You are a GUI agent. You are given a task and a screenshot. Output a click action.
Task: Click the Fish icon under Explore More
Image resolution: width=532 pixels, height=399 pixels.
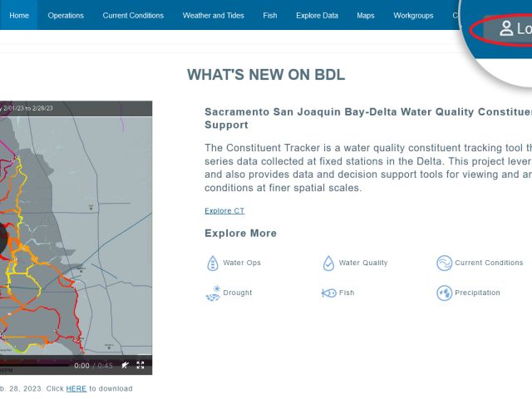click(x=328, y=293)
